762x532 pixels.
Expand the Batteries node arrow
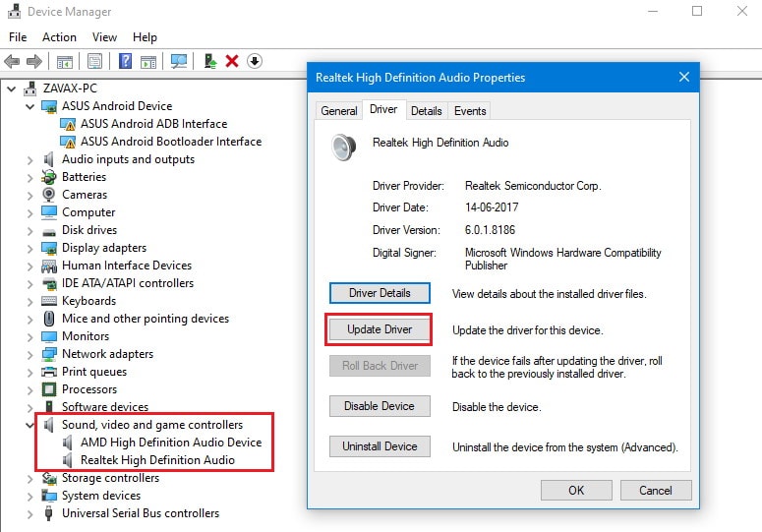coord(30,178)
